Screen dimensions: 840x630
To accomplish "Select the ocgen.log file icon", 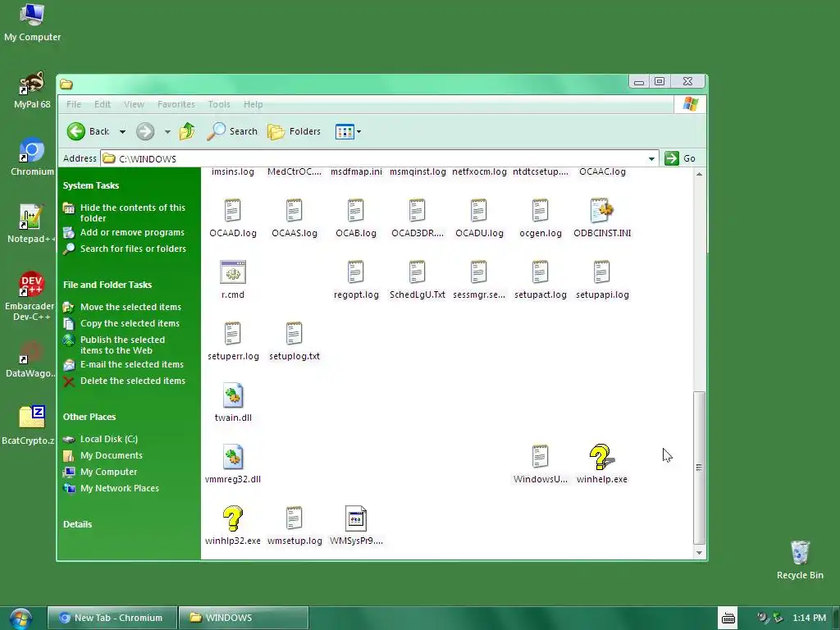I will coord(541,211).
